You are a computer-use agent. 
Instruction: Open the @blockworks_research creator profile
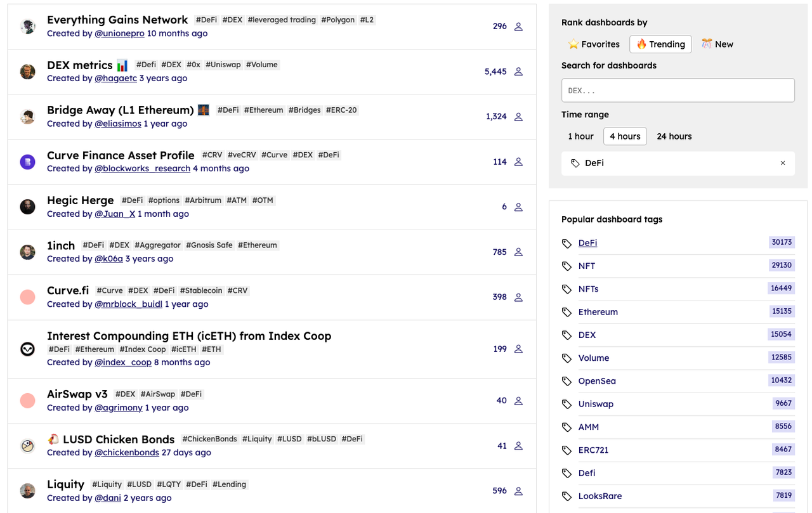[x=142, y=169]
